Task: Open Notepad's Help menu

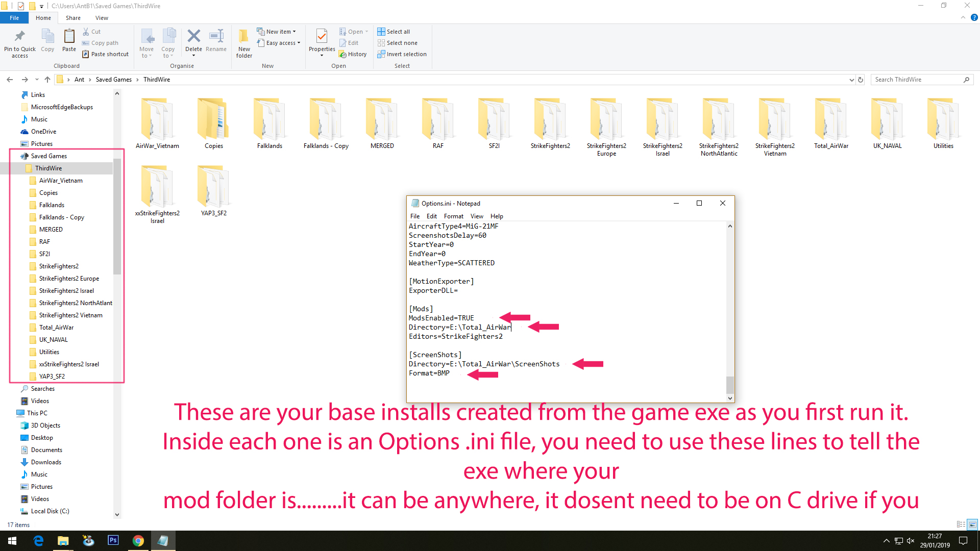Action: 497,216
